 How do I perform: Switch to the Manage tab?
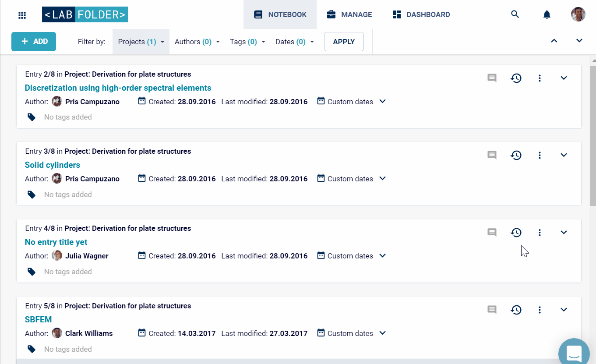[x=349, y=14]
